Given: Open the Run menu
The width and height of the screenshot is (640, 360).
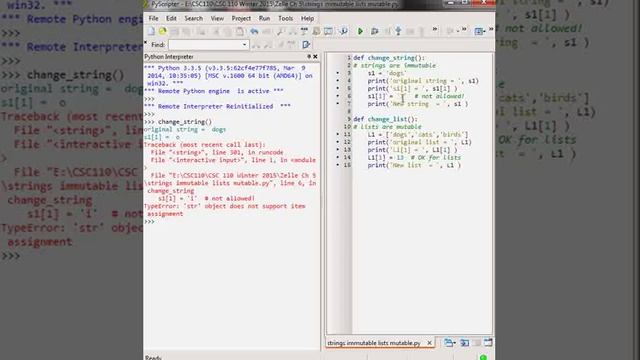Looking at the screenshot, I should 264,18.
